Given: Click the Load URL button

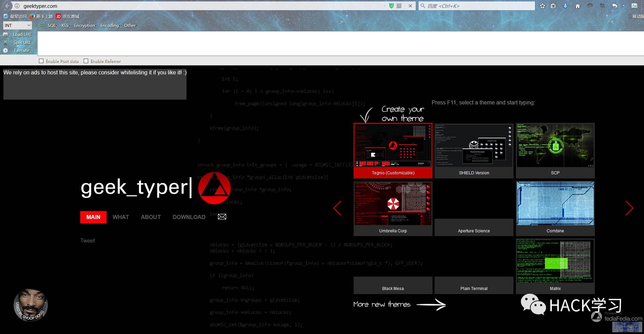Looking at the screenshot, I should point(18,34).
